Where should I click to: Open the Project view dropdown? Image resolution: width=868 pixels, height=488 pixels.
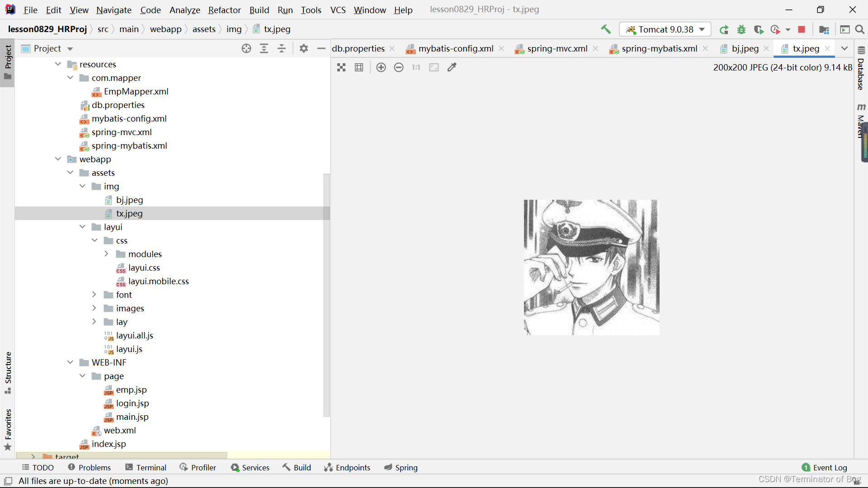(x=70, y=49)
